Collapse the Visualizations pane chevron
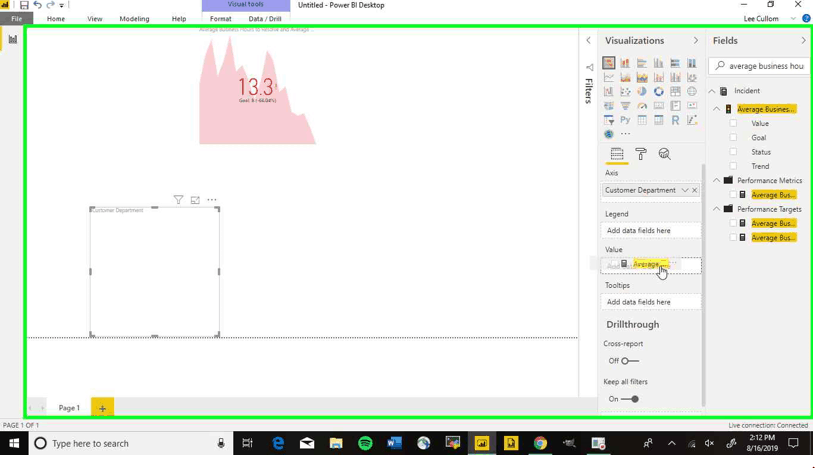The height and width of the screenshot is (468, 815). pyautogui.click(x=695, y=41)
